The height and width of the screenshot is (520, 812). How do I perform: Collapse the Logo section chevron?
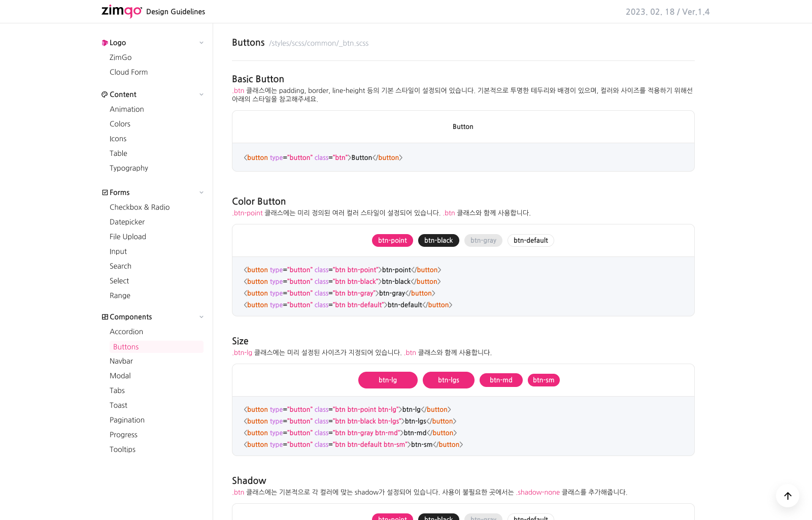click(201, 43)
